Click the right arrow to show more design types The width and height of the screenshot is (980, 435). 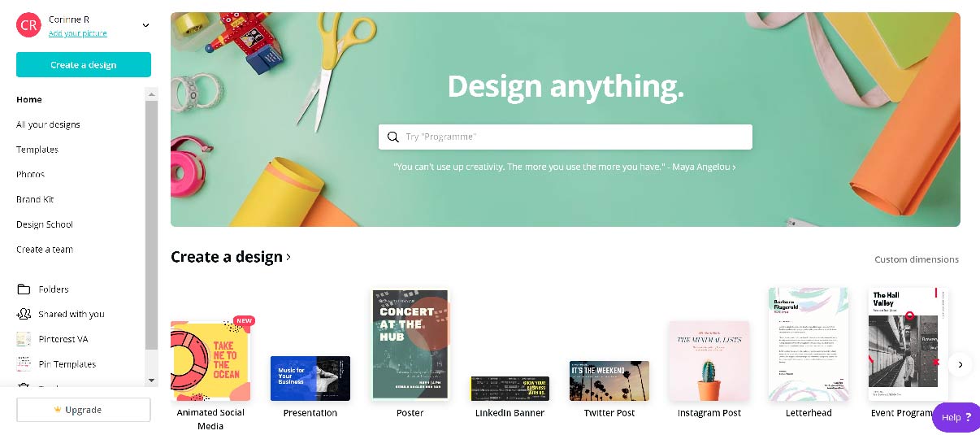(x=960, y=365)
